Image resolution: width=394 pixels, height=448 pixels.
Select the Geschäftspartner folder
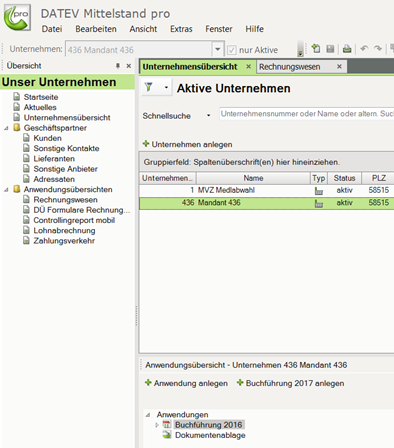[55, 128]
